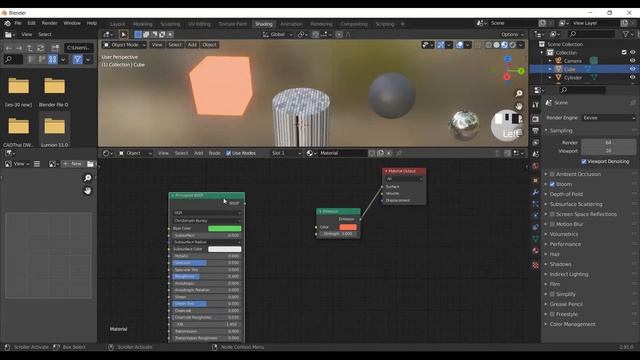Enable Screen Space Reflections checkbox

552,214
